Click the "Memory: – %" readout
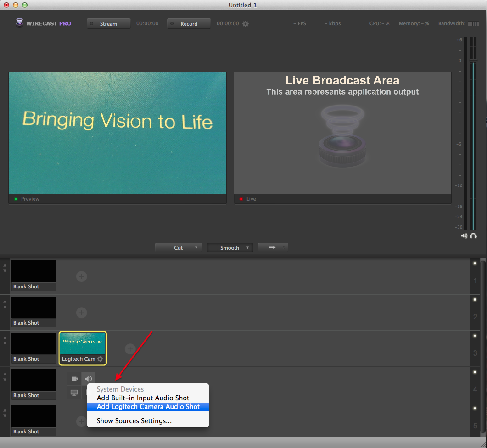The image size is (487, 448). click(414, 23)
